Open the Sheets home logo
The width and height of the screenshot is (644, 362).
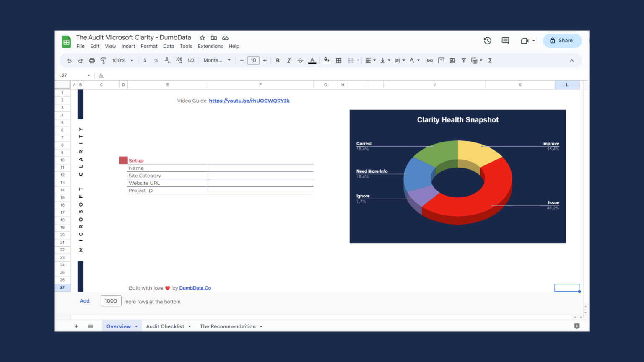66,42
